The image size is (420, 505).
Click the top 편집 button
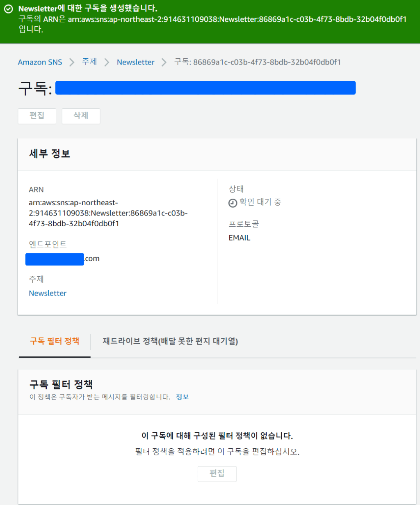(x=37, y=116)
